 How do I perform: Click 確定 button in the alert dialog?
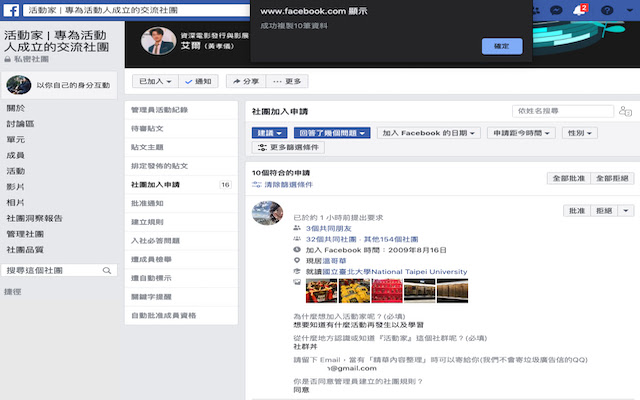[x=502, y=46]
